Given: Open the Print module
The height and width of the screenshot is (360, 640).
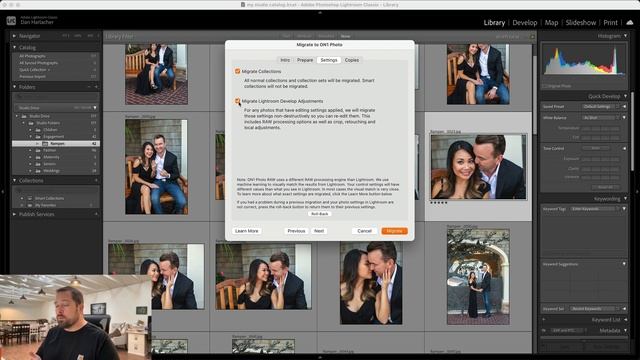Looking at the screenshot, I should click(611, 23).
